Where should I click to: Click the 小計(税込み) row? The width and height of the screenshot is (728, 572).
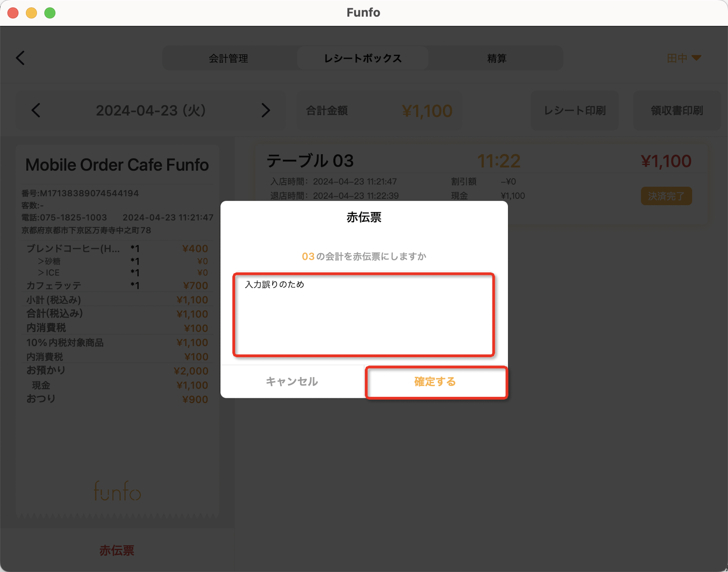(x=117, y=300)
